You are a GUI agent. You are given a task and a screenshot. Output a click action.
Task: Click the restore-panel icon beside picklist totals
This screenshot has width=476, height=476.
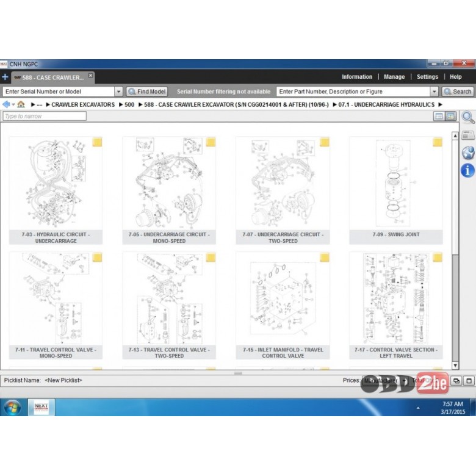pyautogui.click(x=456, y=381)
